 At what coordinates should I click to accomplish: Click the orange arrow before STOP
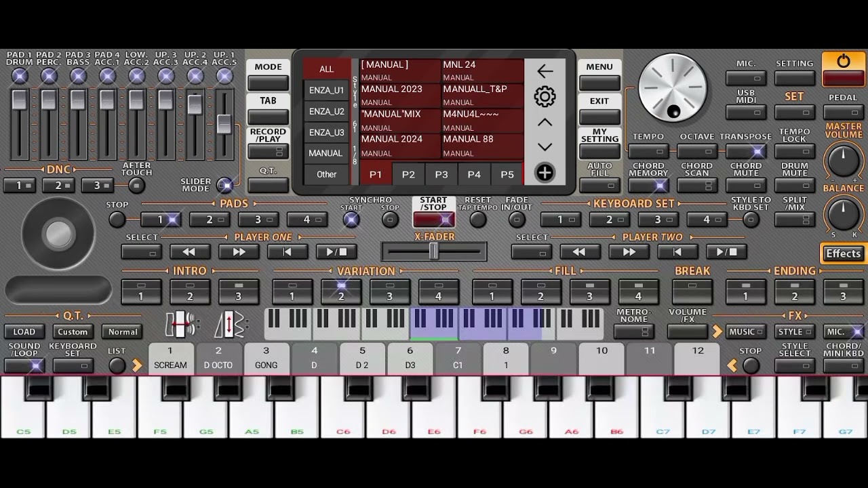(x=732, y=366)
